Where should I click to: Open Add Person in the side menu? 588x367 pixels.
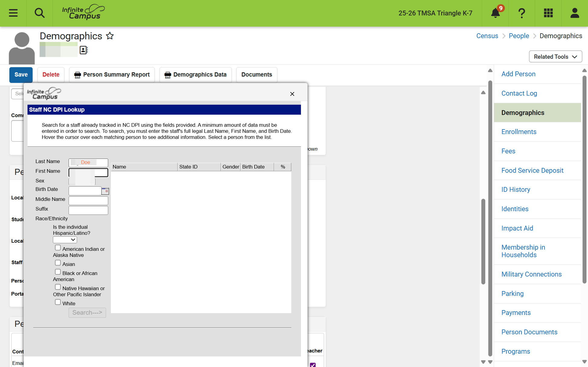538,74
